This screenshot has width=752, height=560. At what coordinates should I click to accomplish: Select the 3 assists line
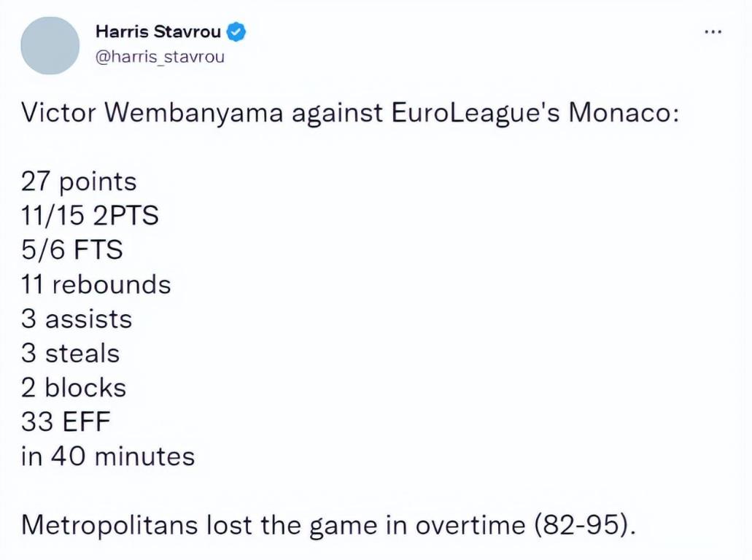click(77, 319)
